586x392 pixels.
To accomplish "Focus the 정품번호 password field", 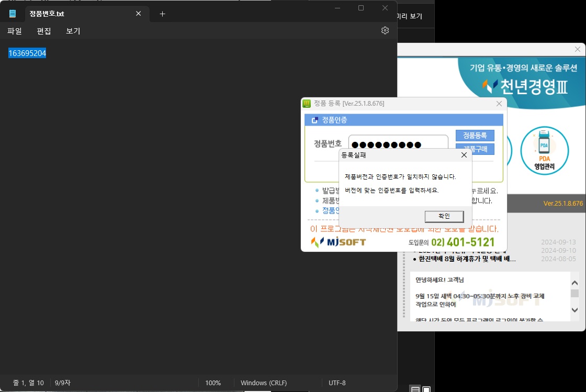I will (398, 142).
